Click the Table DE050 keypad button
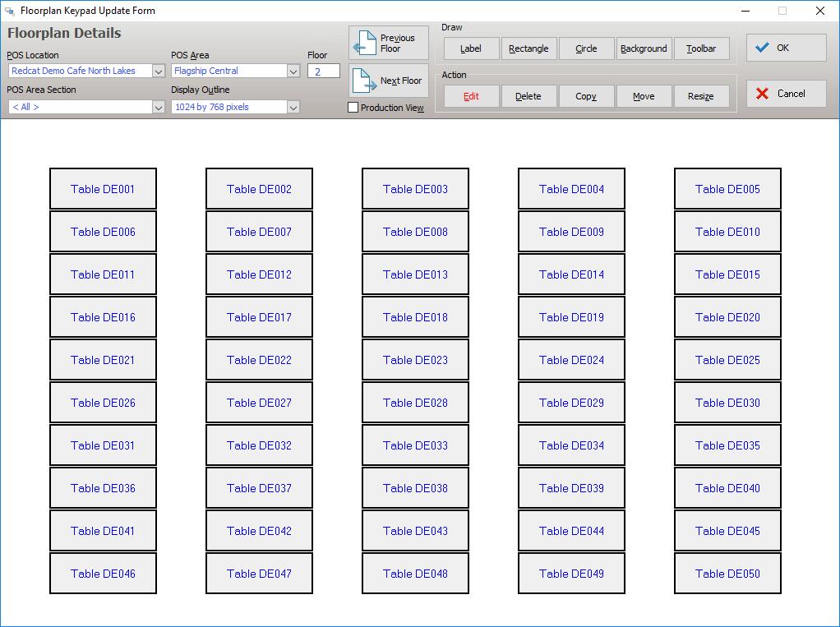 click(727, 574)
